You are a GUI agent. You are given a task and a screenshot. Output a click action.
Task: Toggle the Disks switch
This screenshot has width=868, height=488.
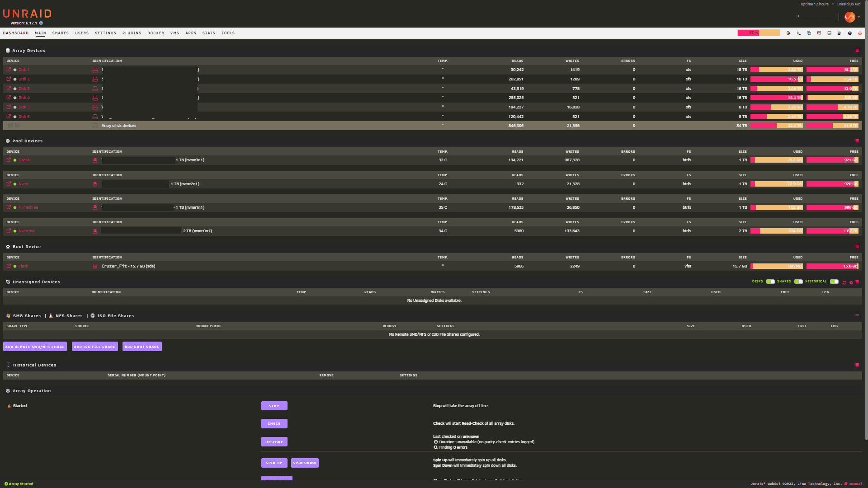pos(770,282)
